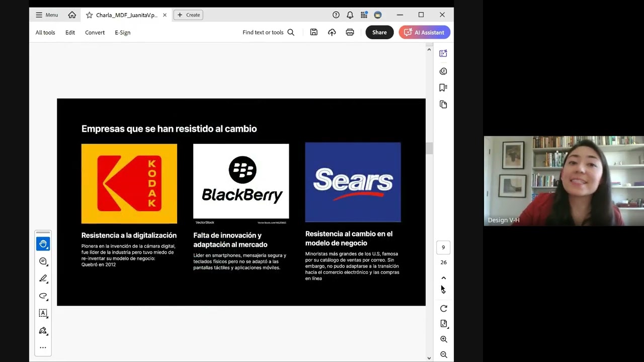Open the page thumbnails panel icon

tap(443, 105)
